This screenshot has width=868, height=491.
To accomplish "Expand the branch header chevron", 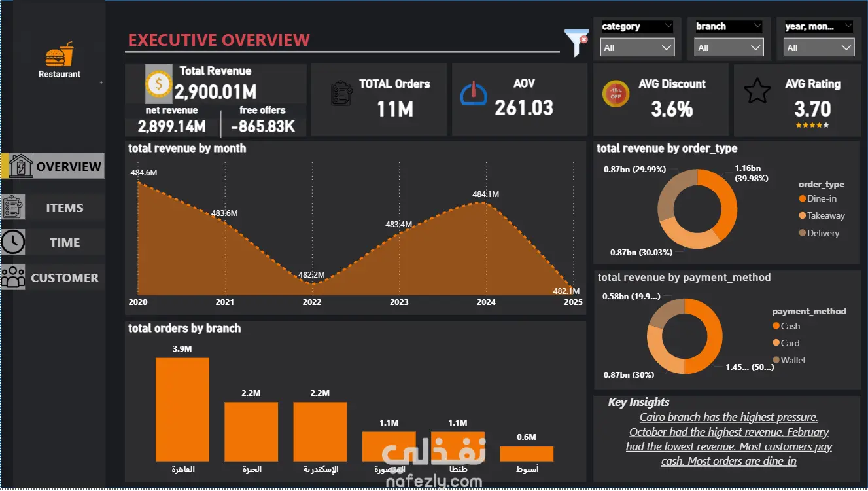I will click(757, 27).
